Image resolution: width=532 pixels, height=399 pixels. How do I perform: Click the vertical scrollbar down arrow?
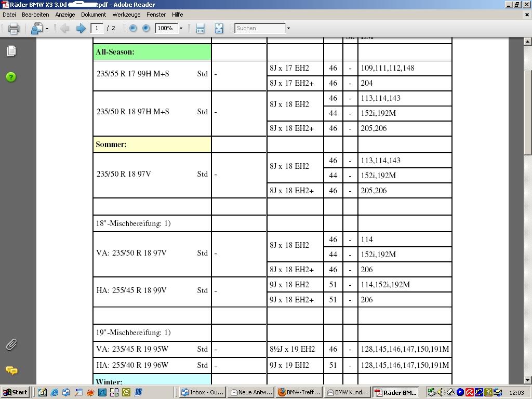(x=527, y=380)
